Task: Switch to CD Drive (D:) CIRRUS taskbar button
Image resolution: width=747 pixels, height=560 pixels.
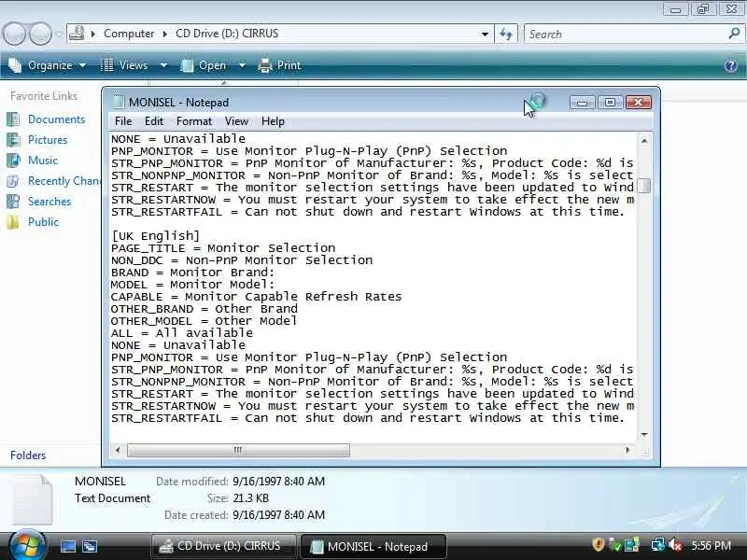Action: (223, 546)
